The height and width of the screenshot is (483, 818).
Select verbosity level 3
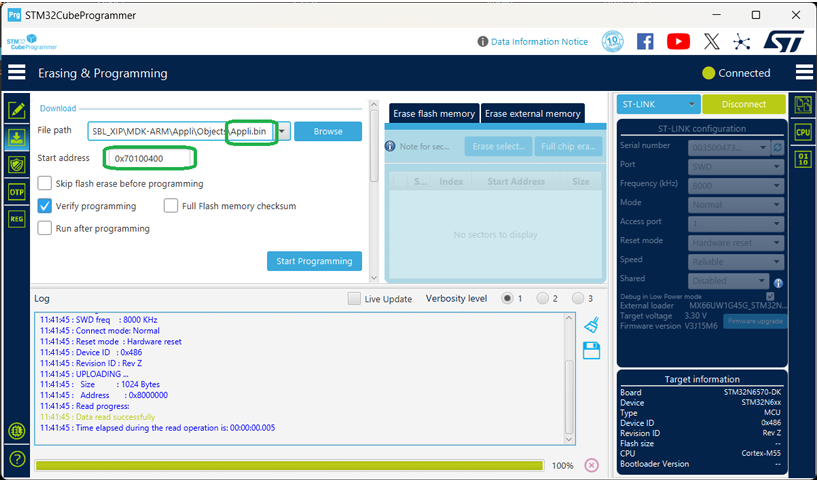[578, 298]
